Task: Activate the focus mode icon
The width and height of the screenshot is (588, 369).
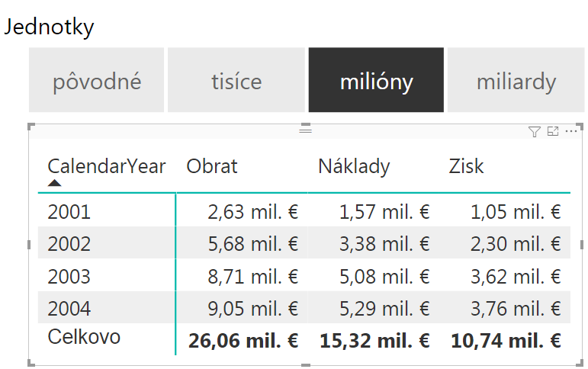Action: (553, 131)
